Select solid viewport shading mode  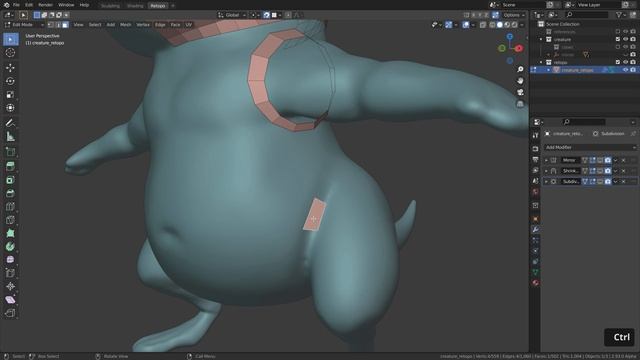click(x=500, y=25)
